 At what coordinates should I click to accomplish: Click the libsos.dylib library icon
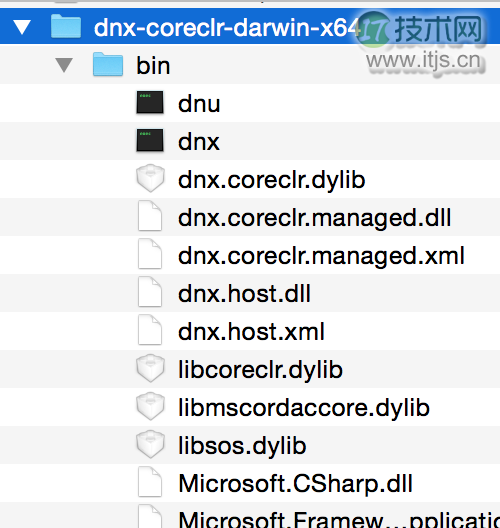[151, 444]
